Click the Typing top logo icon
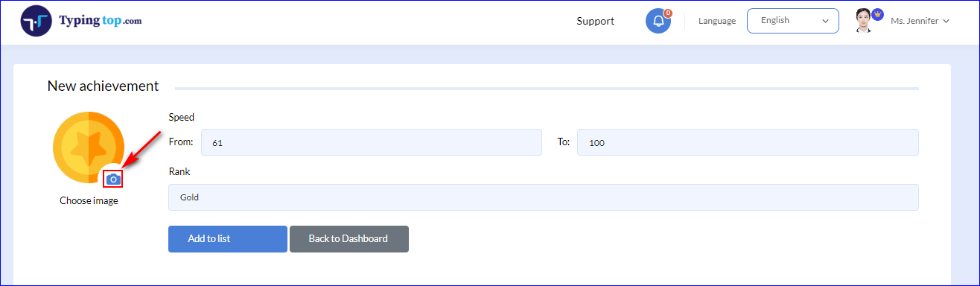Viewport: 980px width, 286px height. click(x=36, y=22)
